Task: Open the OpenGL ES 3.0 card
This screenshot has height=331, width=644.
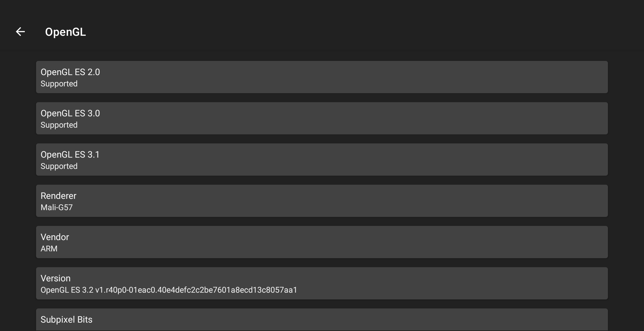Action: pos(322,118)
